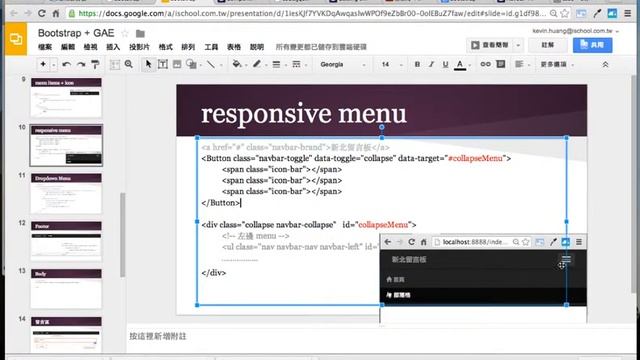This screenshot has height=360, width=640.
Task: Open the line dash style menu
Action: click(x=297, y=64)
